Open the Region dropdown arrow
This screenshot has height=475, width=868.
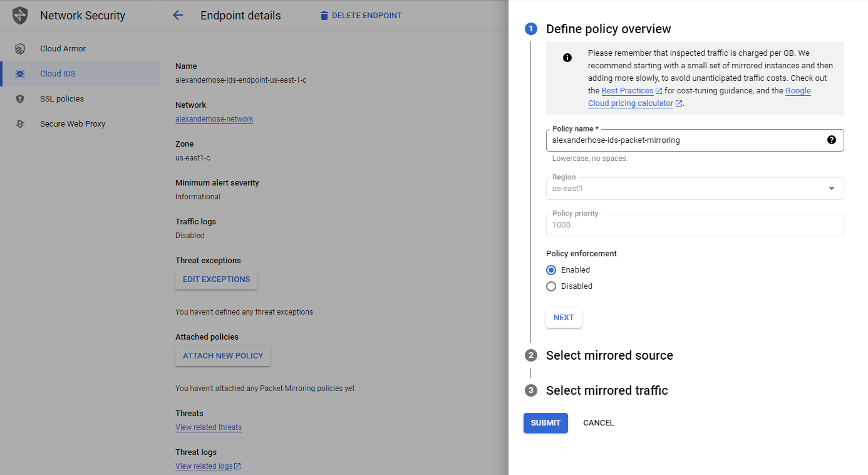832,189
